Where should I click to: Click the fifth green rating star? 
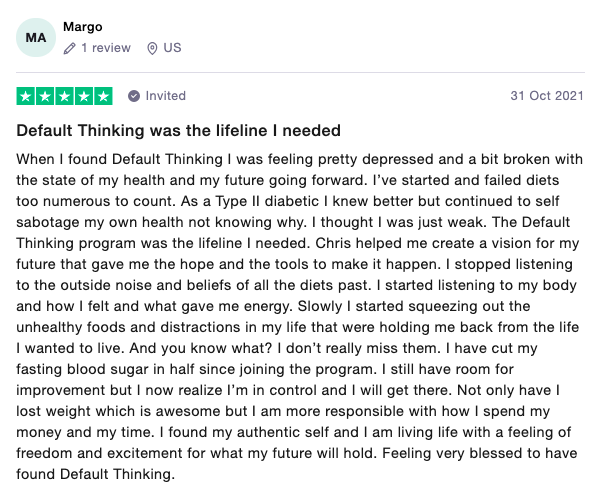pyautogui.click(x=103, y=96)
